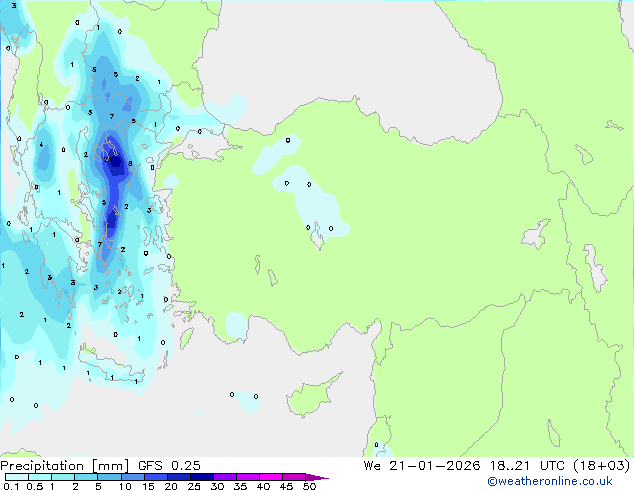Click the 'Precipitation [mm]' title text
The width and height of the screenshot is (634, 490).
(x=64, y=466)
